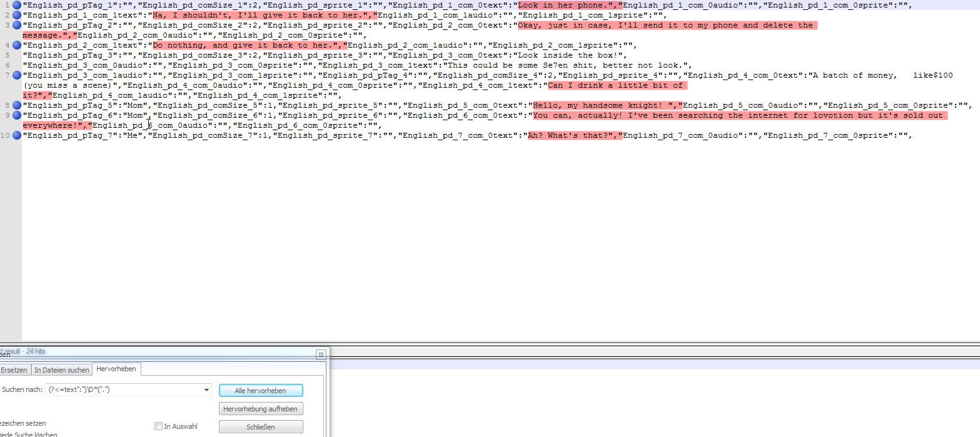
Task: Switch to the Ersetzen tab
Action: (x=14, y=370)
